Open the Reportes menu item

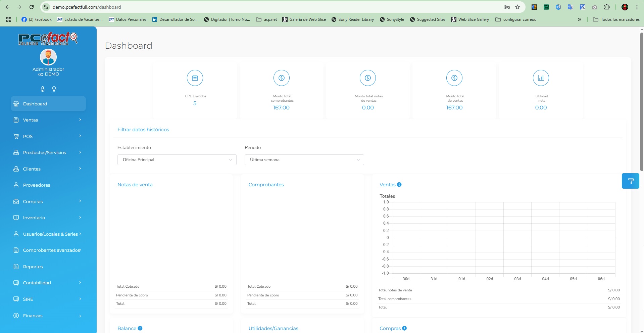[x=33, y=267]
